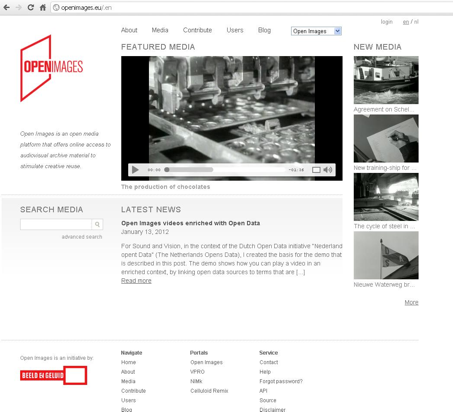
Task: Expand the Open Images portal dropdown
Action: (x=316, y=31)
